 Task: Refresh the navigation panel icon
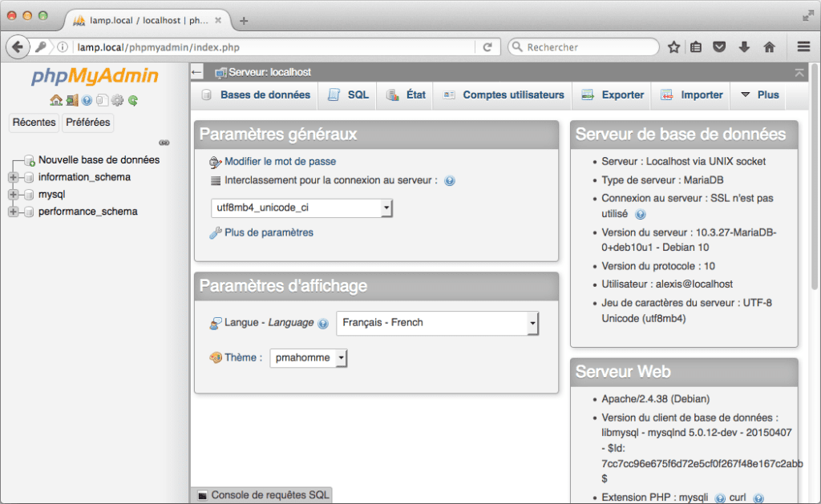tap(131, 99)
